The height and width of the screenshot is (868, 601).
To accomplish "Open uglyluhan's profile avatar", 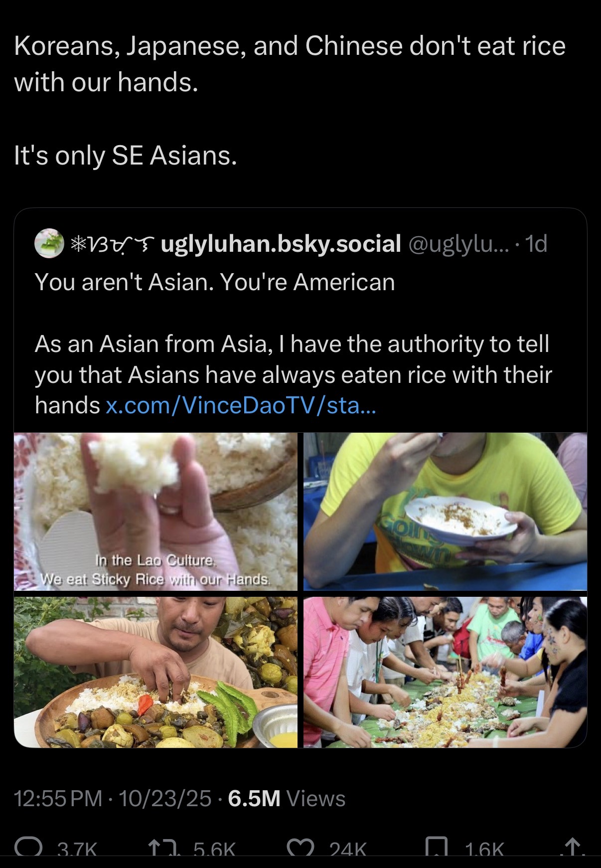I will (x=49, y=243).
